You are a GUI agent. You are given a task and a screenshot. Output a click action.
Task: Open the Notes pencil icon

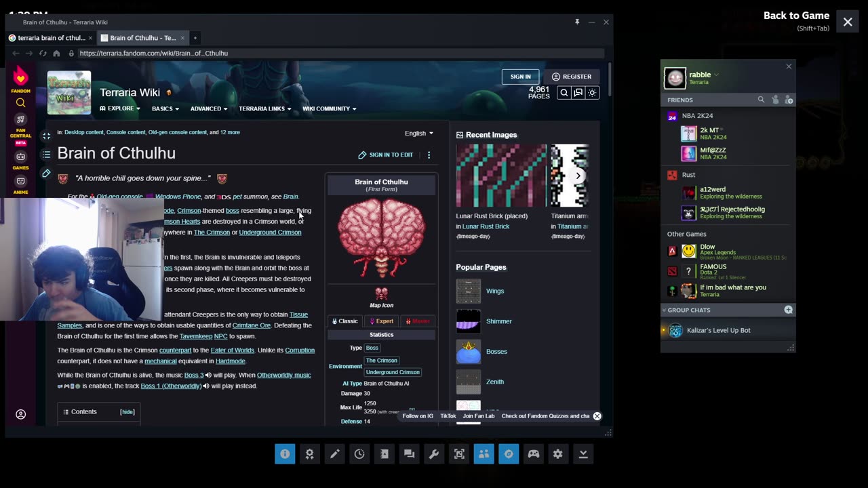pyautogui.click(x=334, y=454)
